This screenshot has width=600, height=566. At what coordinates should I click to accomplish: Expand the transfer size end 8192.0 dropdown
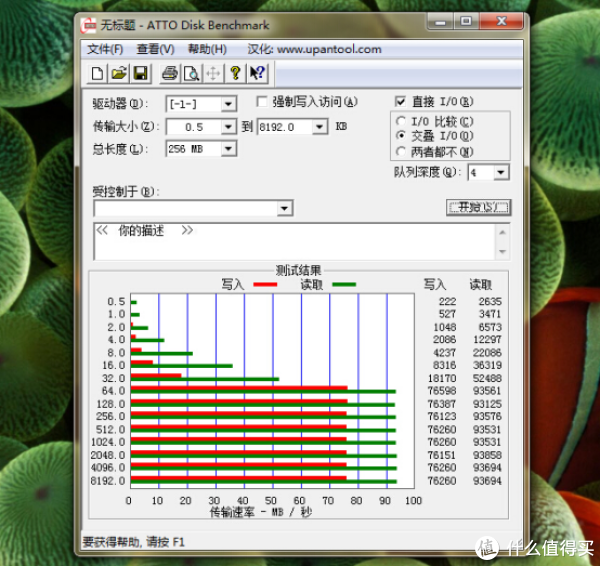(x=320, y=127)
